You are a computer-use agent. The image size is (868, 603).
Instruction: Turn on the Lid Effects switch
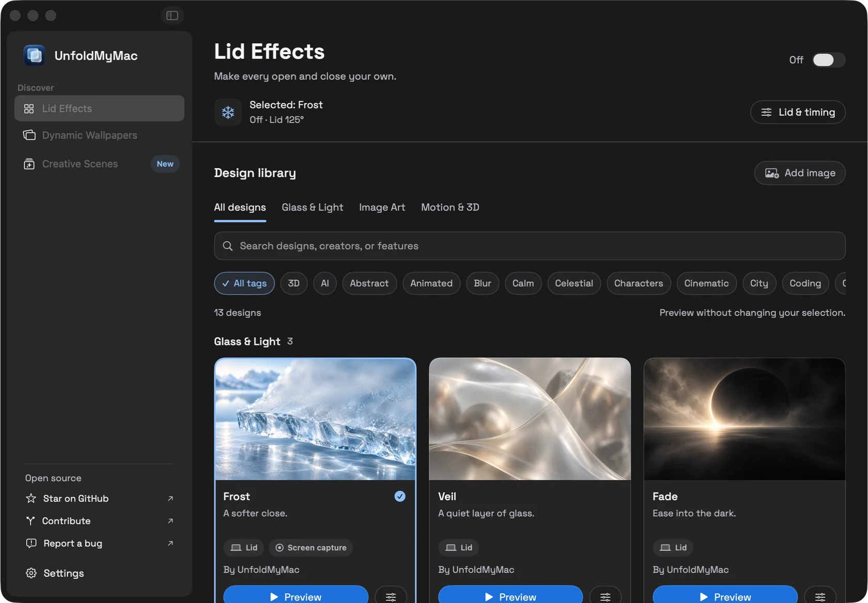(x=828, y=60)
